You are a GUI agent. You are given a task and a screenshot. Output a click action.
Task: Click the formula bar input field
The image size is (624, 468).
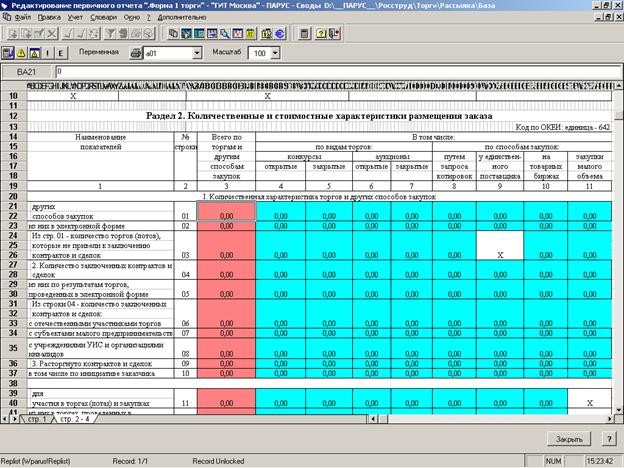click(338, 72)
